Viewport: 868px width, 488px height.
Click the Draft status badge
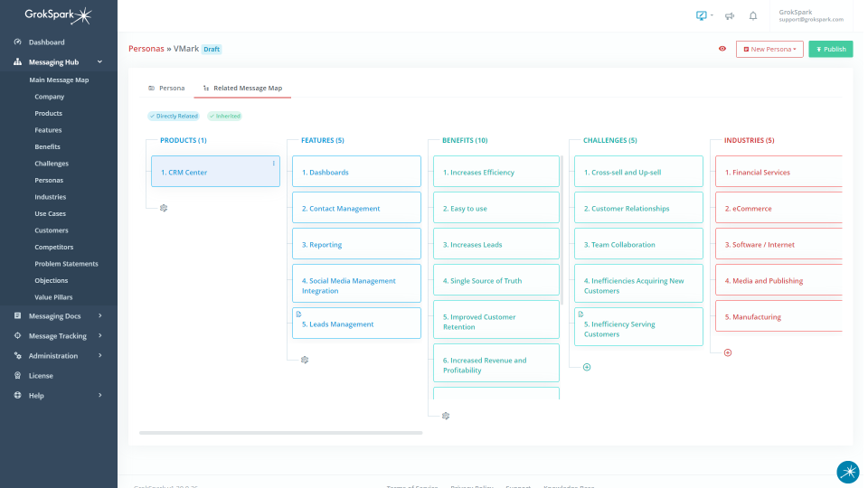click(x=212, y=49)
